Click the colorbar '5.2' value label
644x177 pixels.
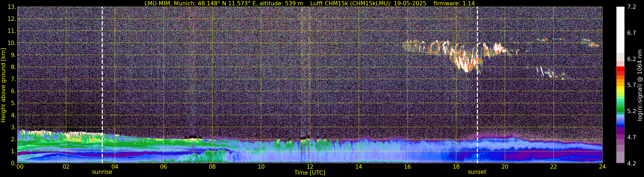point(632,111)
